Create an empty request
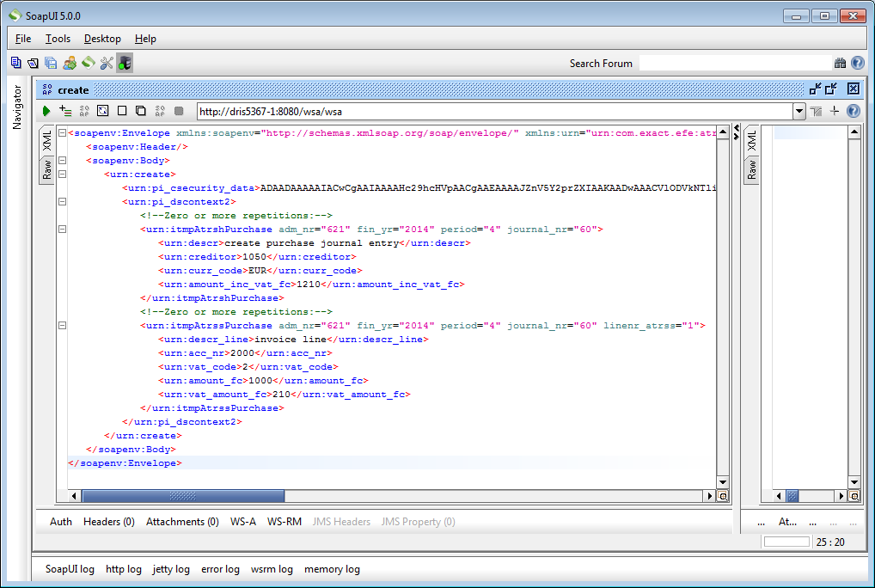Viewport: 875px width, 588px height. [x=122, y=111]
